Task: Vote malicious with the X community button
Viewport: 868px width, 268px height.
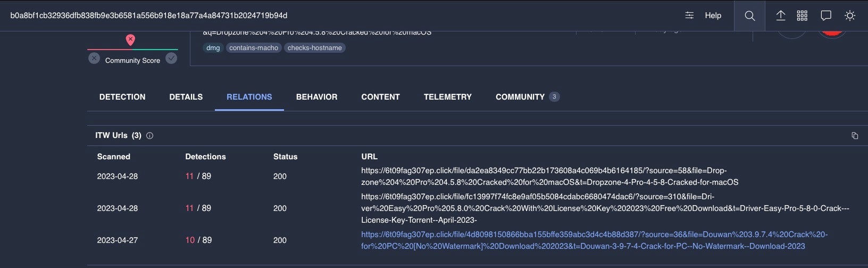Action: click(x=94, y=59)
